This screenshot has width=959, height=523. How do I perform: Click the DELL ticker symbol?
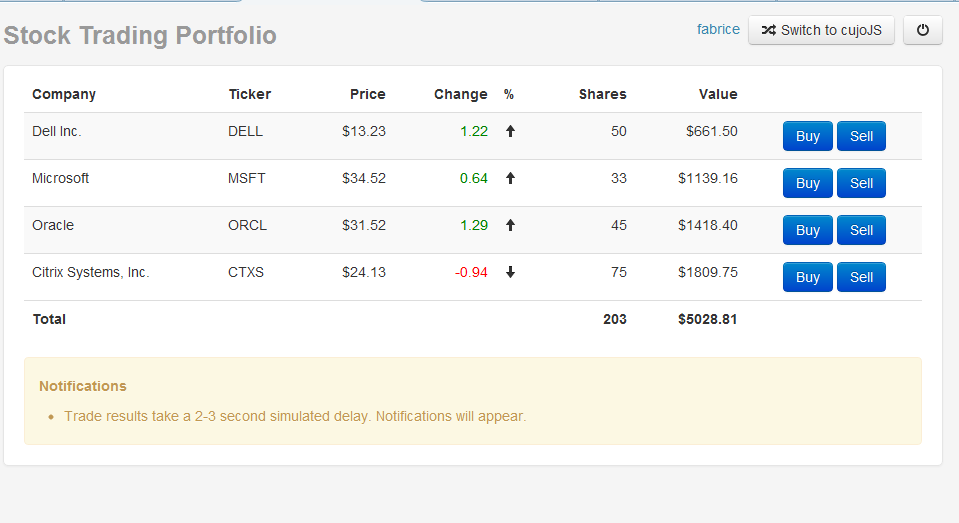[x=245, y=131]
